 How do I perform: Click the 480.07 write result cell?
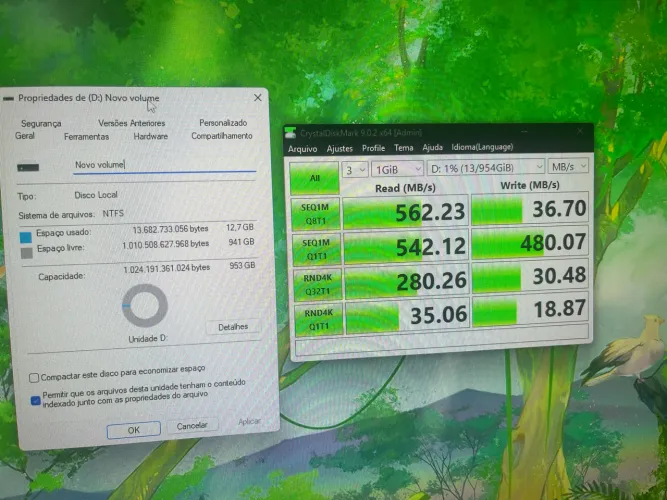[530, 242]
